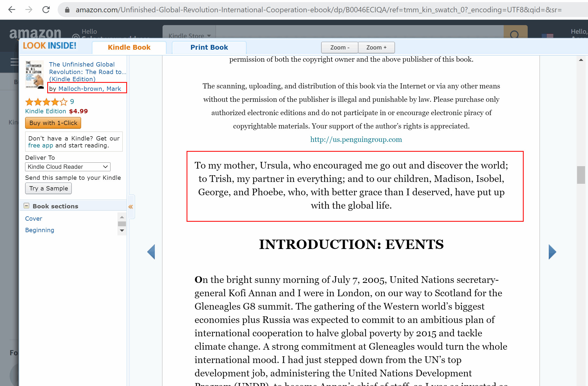588x386 pixels.
Task: Click the Book sections scroll up arrow
Action: 122,217
